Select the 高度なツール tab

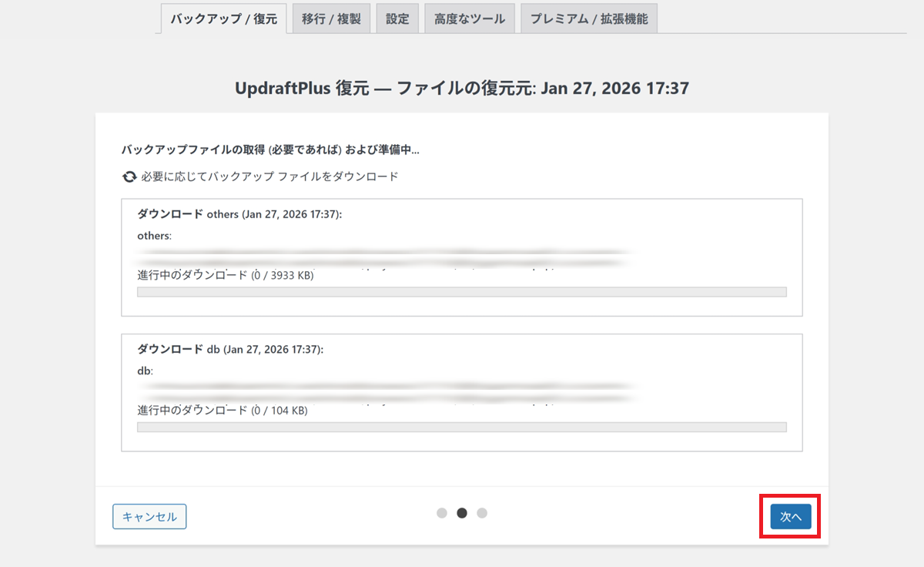click(469, 19)
